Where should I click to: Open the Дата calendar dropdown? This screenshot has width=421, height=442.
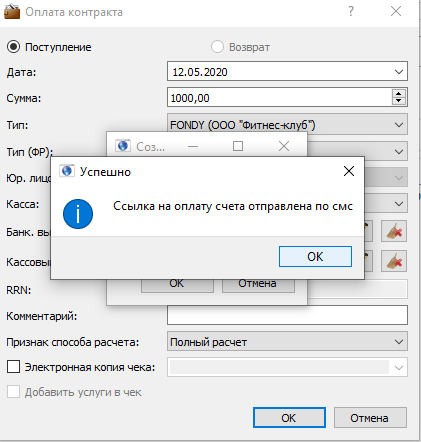coord(399,71)
